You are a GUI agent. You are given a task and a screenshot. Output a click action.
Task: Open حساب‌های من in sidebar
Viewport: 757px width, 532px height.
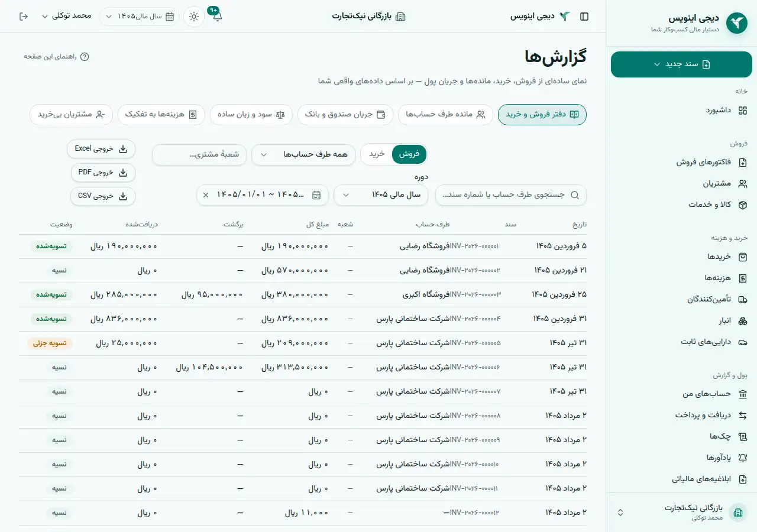click(x=681, y=394)
